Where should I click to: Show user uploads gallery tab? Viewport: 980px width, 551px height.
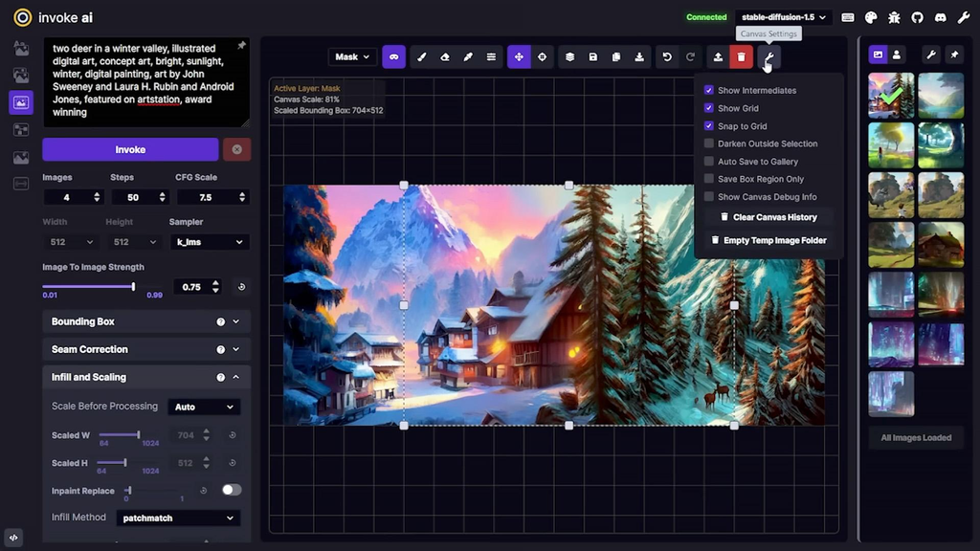click(x=896, y=55)
